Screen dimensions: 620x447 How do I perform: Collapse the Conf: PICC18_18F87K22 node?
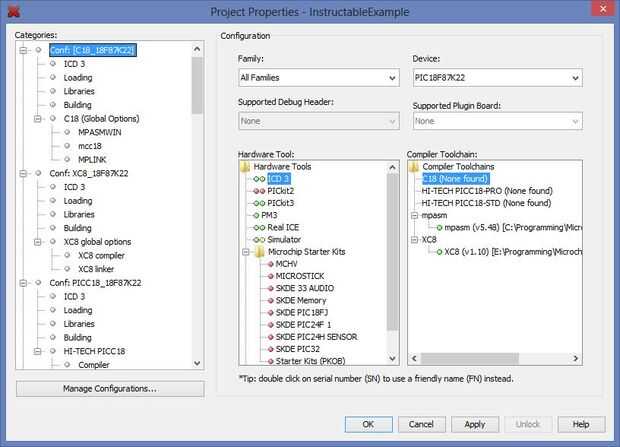click(x=23, y=283)
